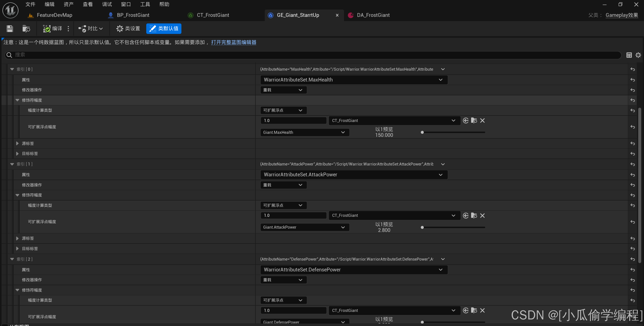Viewport: 644px width, 326px height.
Task: Browse to AttackPower curve table asset
Action: (x=474, y=216)
